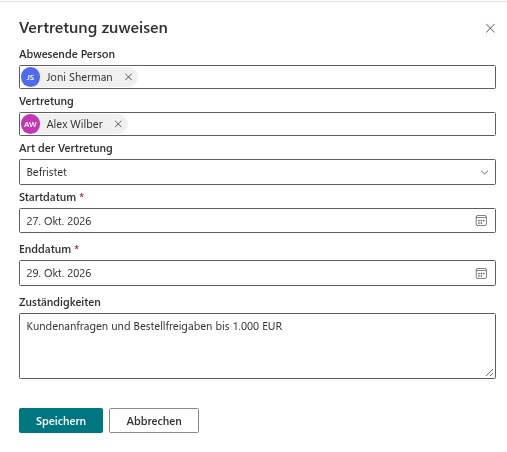Click the Art der Vertretung label
This screenshot has width=507, height=452.
(x=66, y=148)
